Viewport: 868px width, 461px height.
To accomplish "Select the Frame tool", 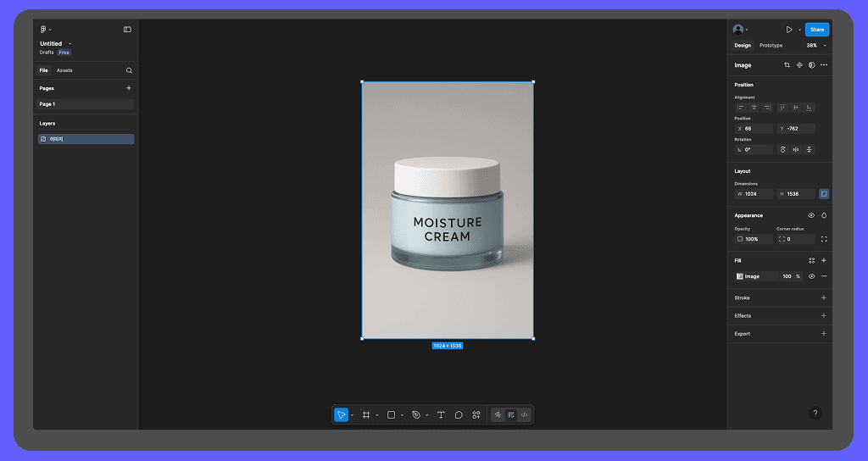I will (x=366, y=415).
